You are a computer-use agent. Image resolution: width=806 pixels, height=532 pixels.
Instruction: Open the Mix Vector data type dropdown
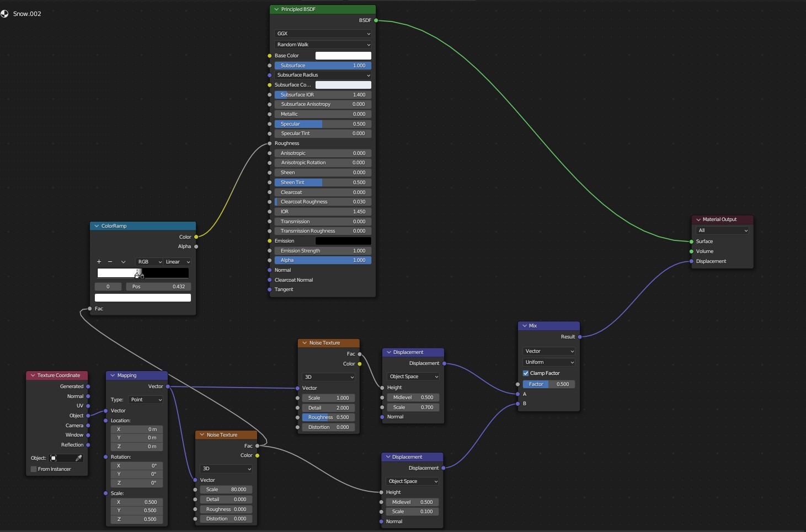pos(549,351)
